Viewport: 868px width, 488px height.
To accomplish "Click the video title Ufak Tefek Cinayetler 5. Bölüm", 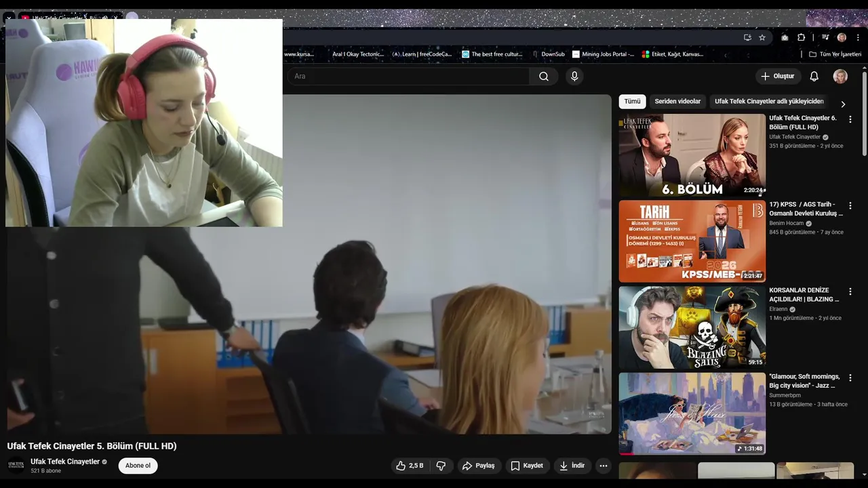I will point(92,446).
